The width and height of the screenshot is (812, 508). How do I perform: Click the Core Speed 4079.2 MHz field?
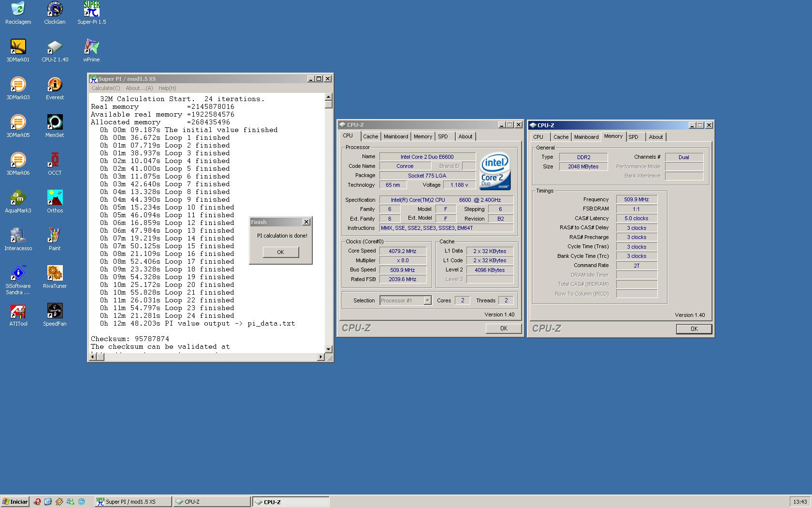(403, 251)
